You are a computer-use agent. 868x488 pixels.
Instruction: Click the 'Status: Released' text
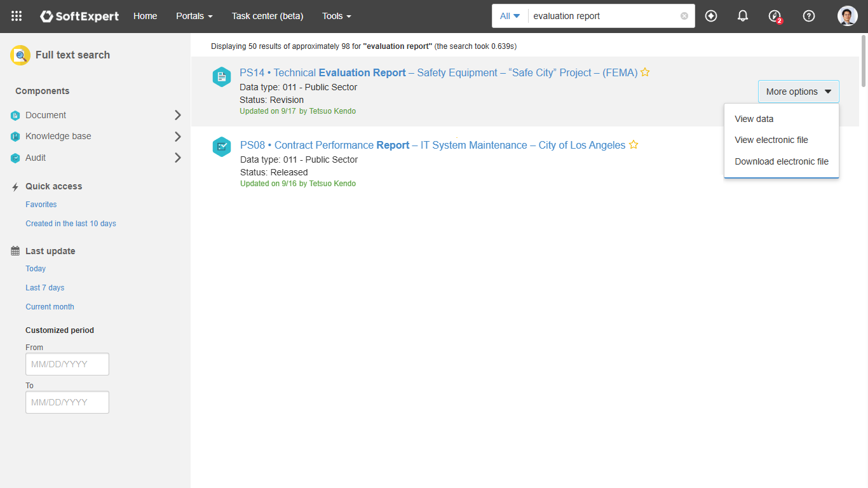274,172
